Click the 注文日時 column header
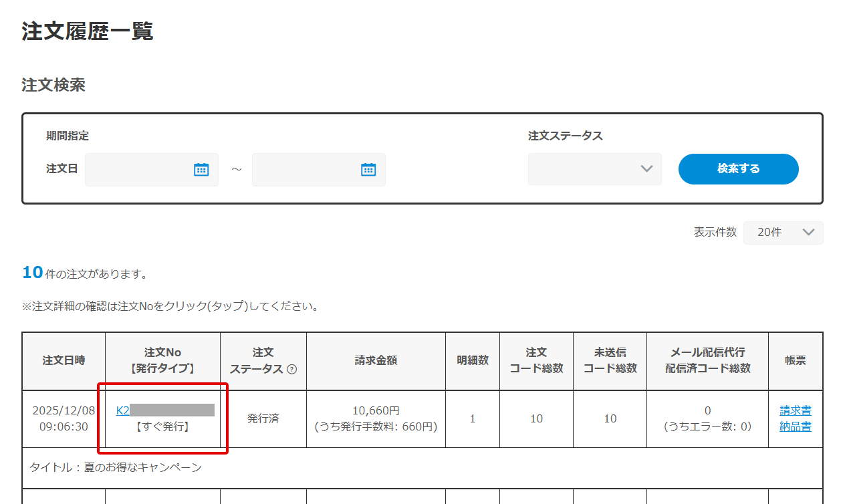 pos(64,361)
